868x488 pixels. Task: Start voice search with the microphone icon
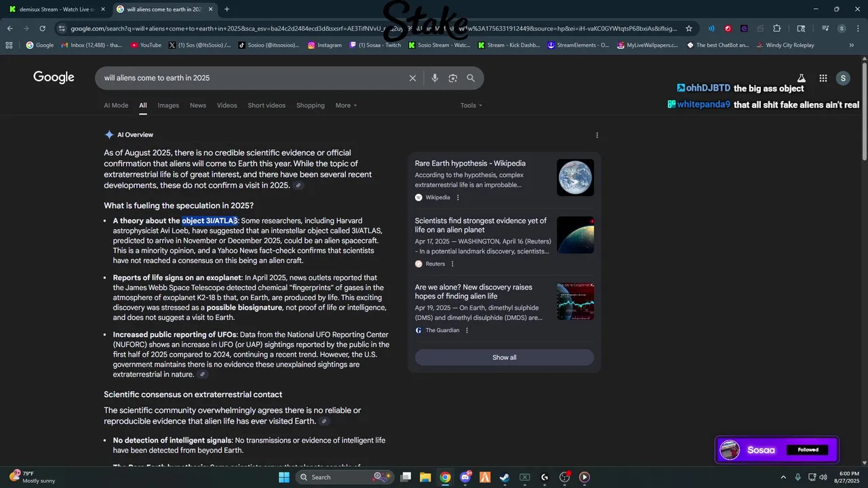435,78
